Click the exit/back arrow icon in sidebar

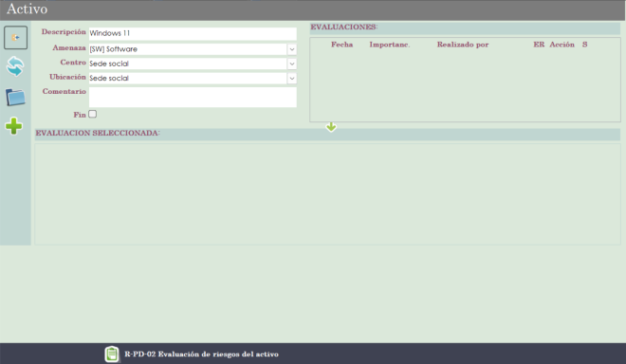click(x=15, y=38)
